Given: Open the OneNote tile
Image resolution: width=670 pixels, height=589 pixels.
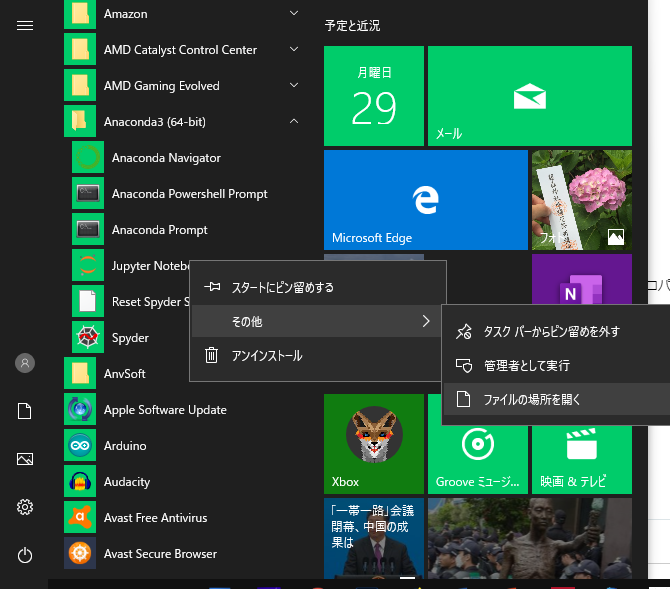Looking at the screenshot, I should pos(582,279).
